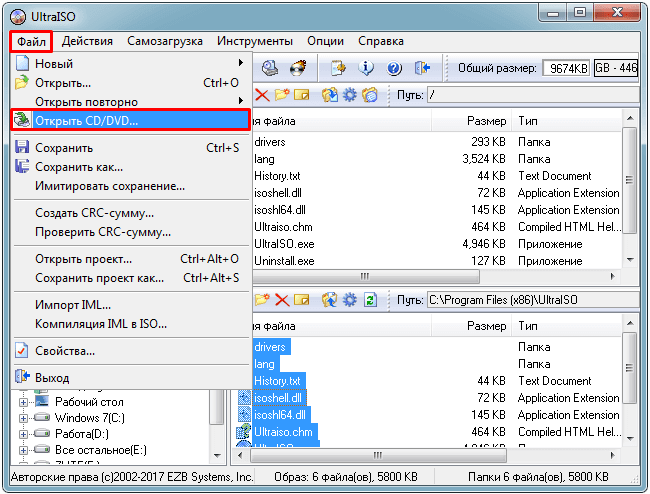Expand the Windows 7(C:) tree node
Screen dimensions: 650x494
[24, 418]
